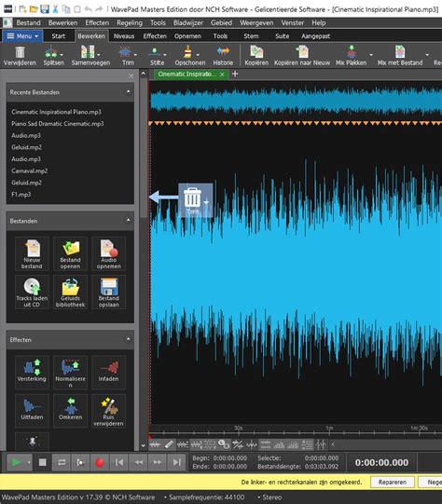Stop playback with the Stop button
Viewport: 442px width, 504px height.
[42, 462]
